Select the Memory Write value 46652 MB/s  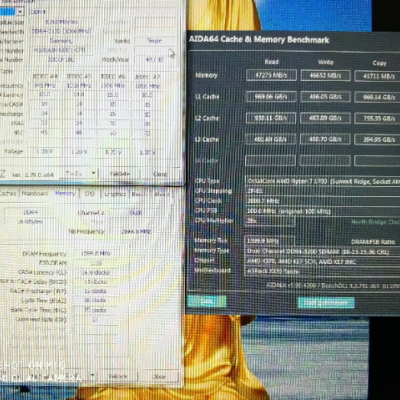(x=325, y=76)
